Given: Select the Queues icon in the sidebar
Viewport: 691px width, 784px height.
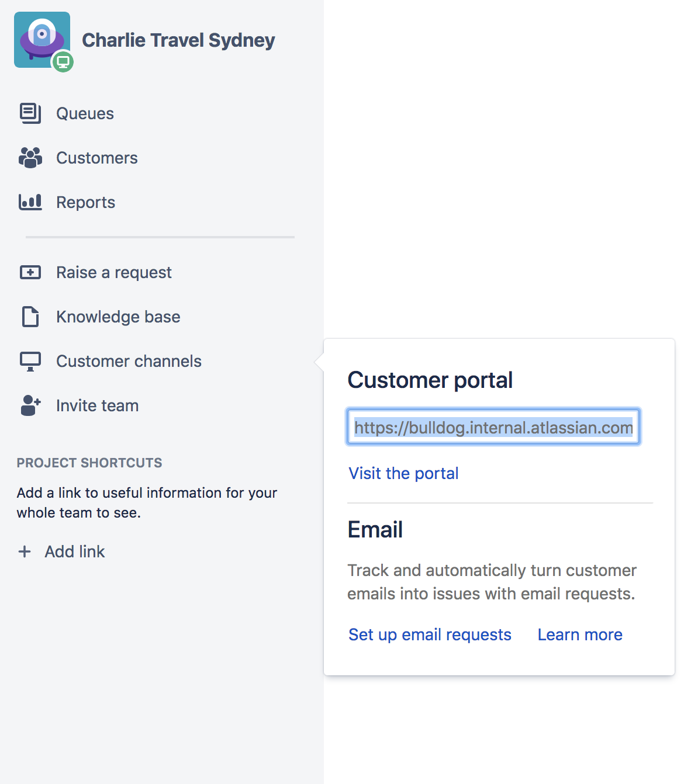Looking at the screenshot, I should 29,113.
